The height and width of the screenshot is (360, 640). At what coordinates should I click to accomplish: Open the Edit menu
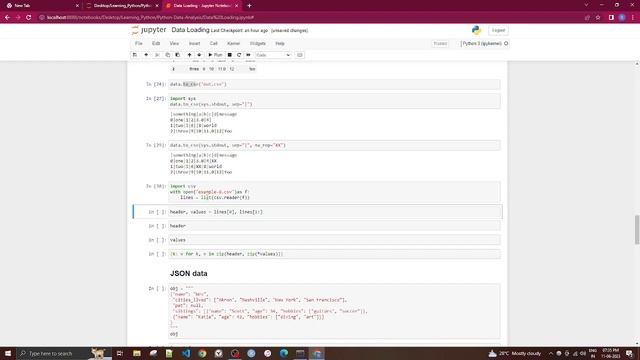[156, 43]
